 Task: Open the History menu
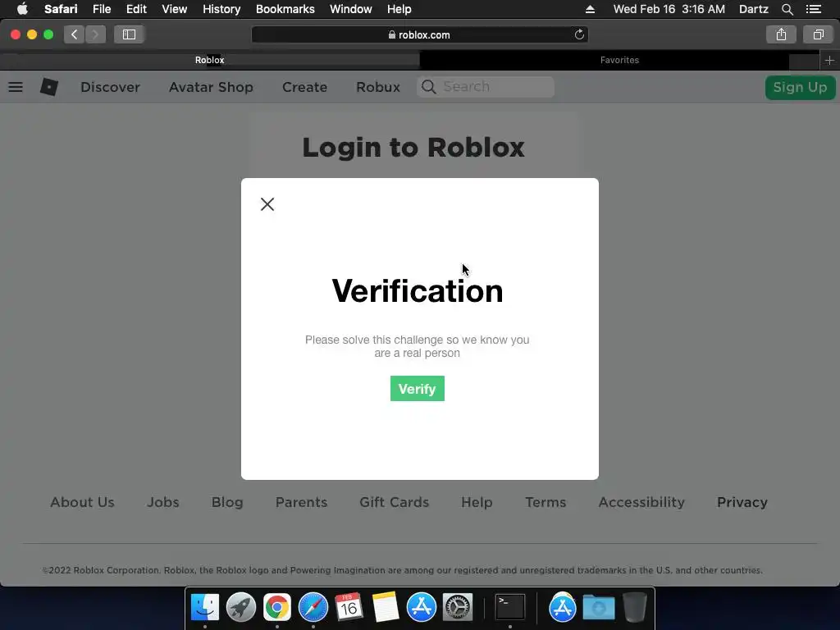221,9
